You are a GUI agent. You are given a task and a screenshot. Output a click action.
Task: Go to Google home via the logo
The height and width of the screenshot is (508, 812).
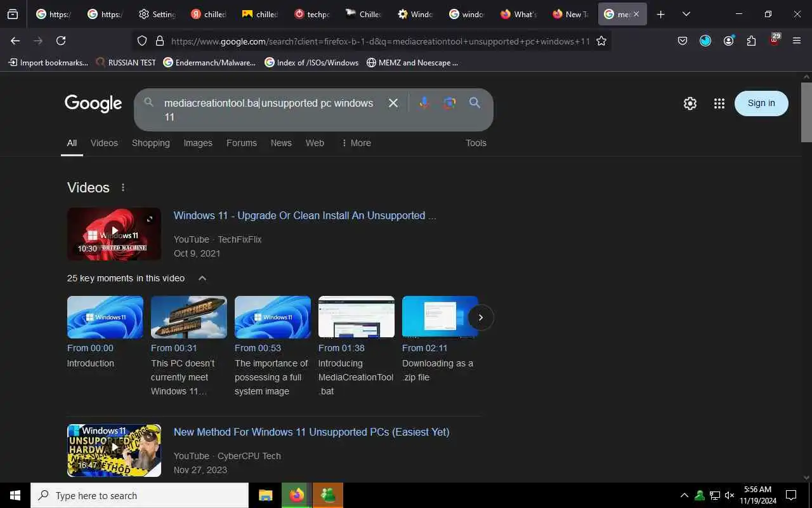93,104
